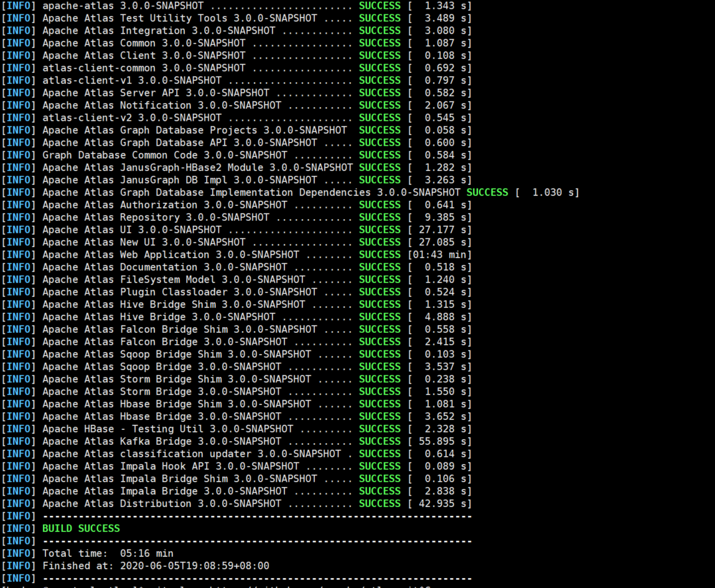
Task: Click 'Apache Atlas Impala Hook API' text
Action: pyautogui.click(x=126, y=466)
